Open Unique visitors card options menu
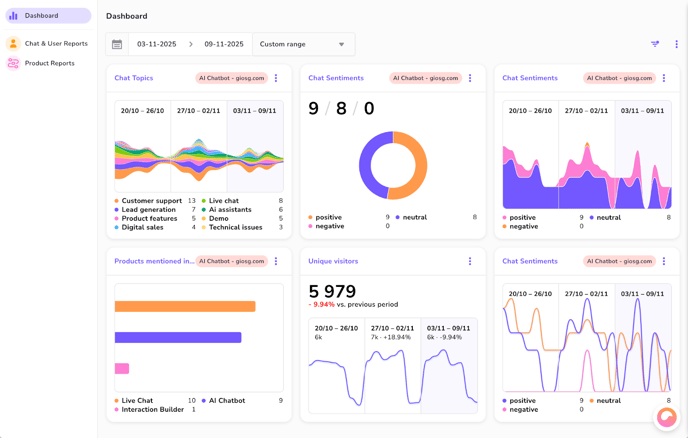This screenshot has height=438, width=688. click(x=470, y=261)
